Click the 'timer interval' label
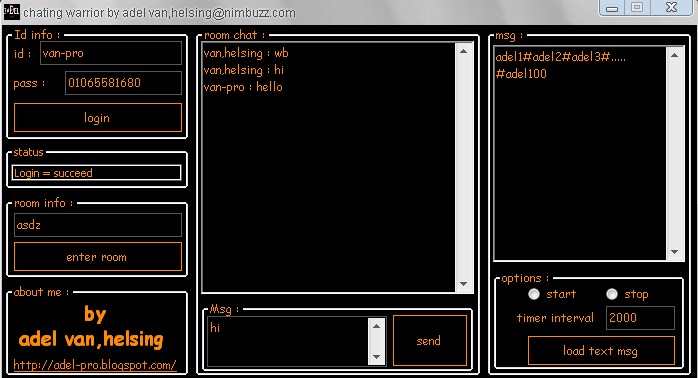This screenshot has width=698, height=378. point(555,318)
